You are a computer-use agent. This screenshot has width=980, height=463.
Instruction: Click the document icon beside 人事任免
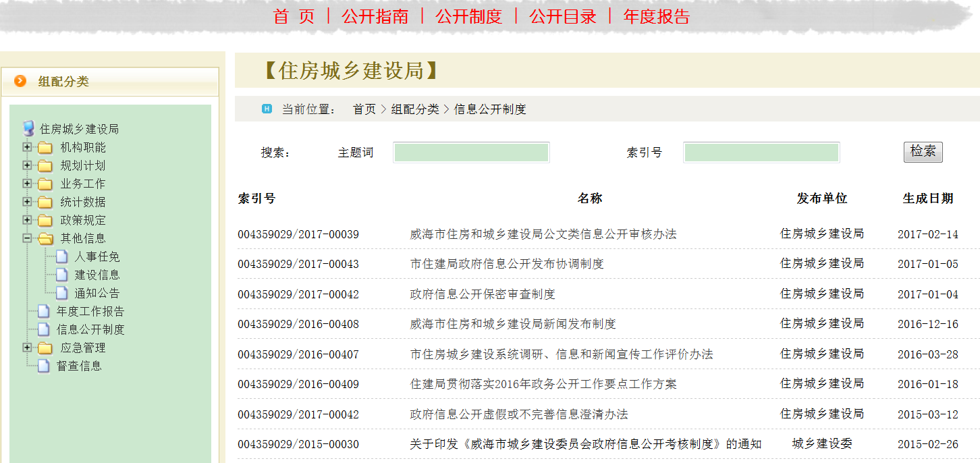(x=62, y=257)
